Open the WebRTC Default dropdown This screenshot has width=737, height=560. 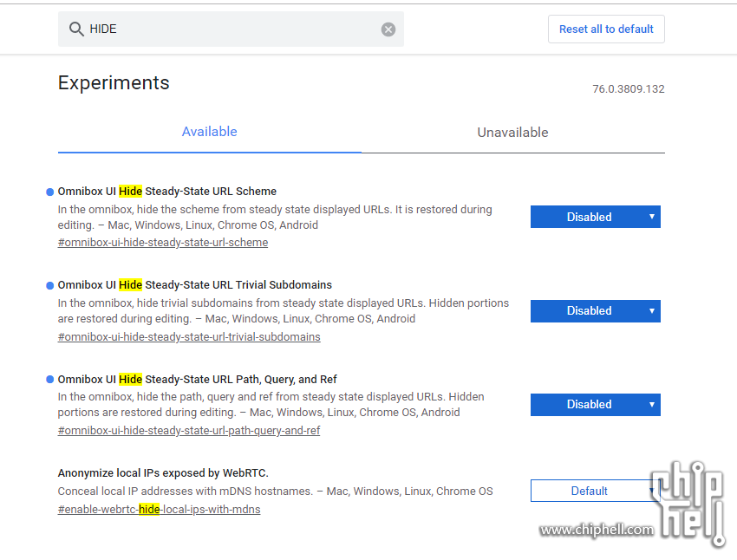click(596, 491)
